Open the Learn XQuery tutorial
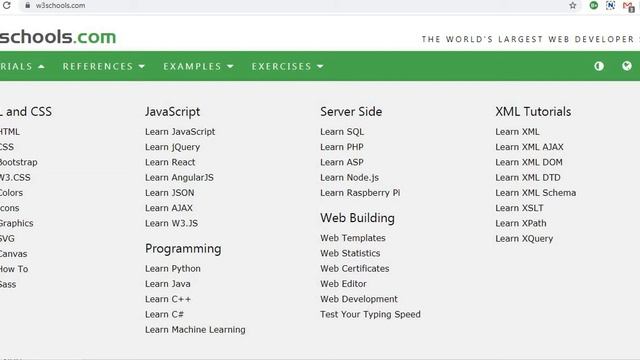 point(524,238)
